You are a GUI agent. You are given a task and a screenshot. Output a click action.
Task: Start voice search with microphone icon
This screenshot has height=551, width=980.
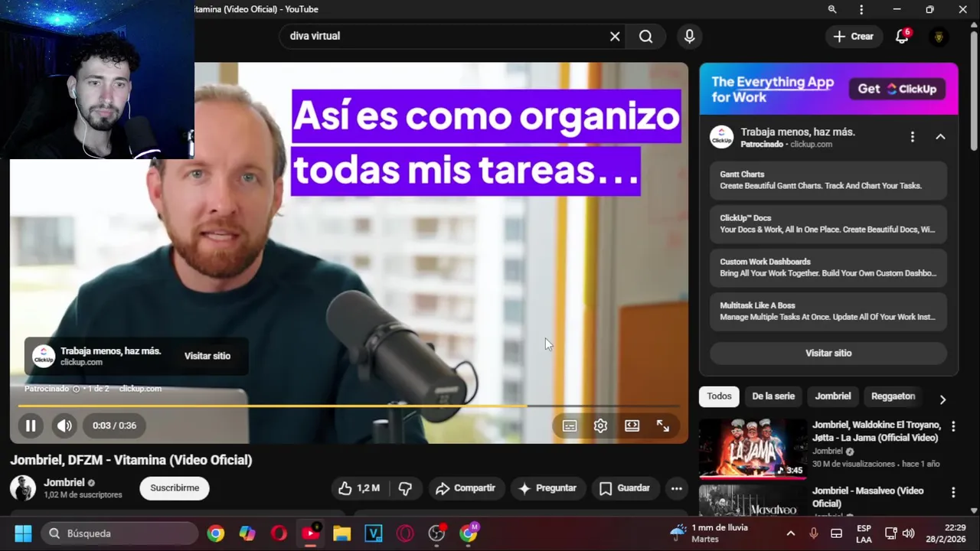click(690, 36)
